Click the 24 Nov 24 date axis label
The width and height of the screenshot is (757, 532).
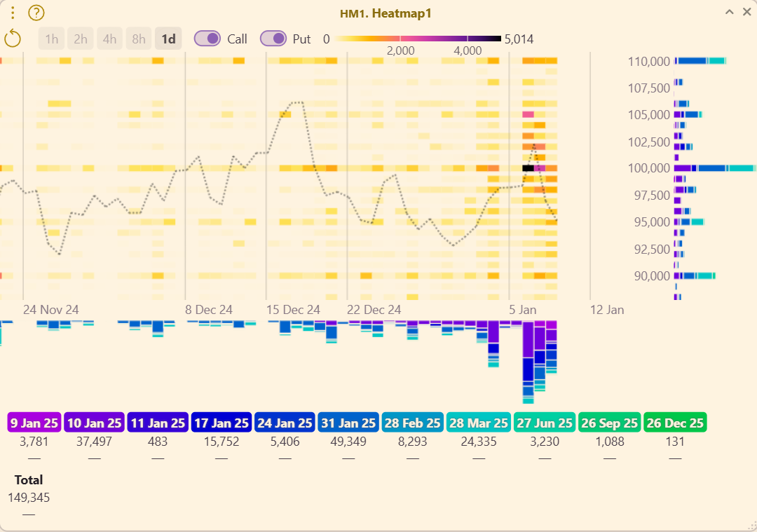[x=50, y=309]
